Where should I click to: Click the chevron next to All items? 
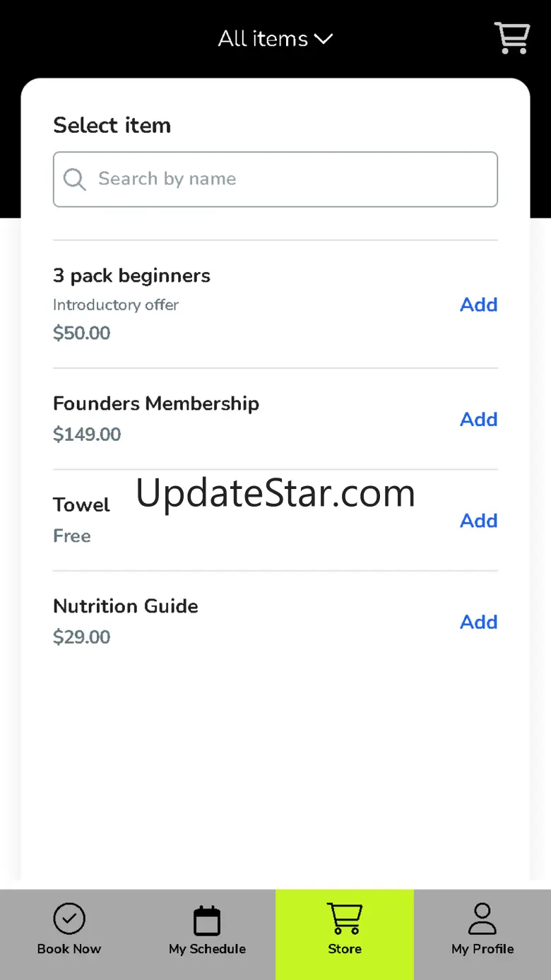[x=324, y=39]
